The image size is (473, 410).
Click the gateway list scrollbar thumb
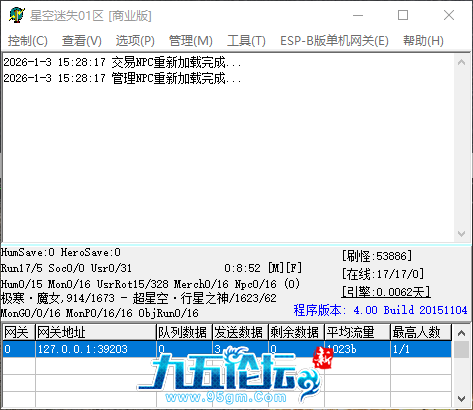tap(461, 349)
